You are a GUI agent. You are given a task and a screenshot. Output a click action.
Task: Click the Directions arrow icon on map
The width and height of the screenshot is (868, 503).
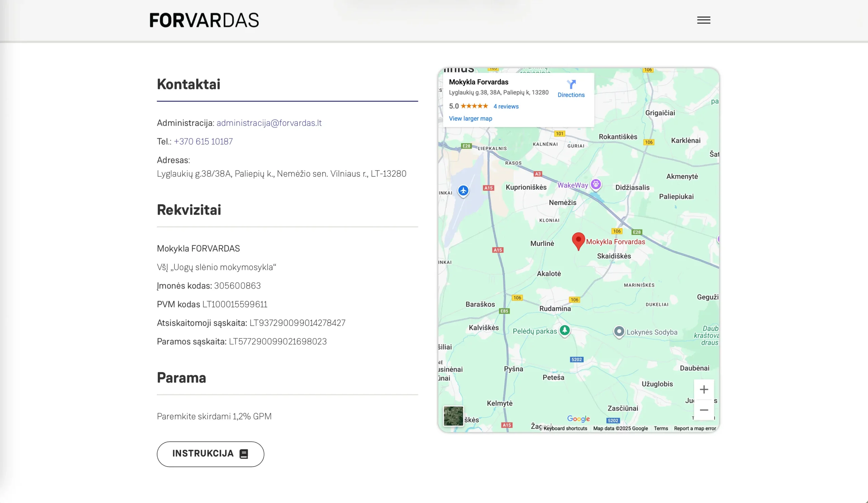click(571, 85)
